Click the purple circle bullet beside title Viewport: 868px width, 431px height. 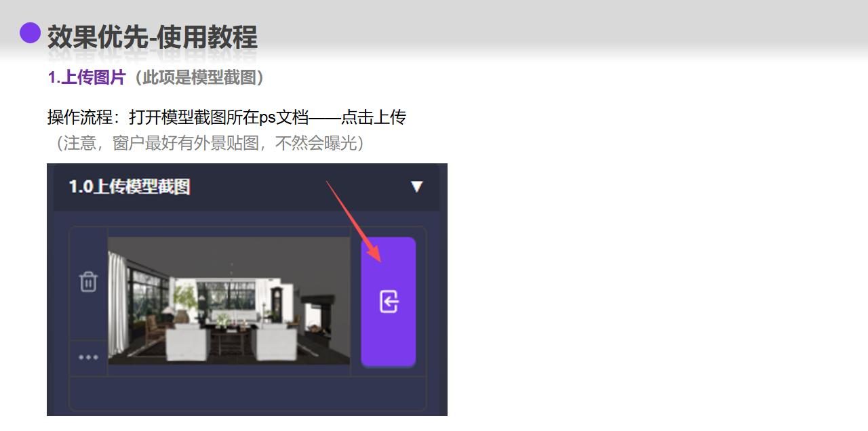point(30,33)
